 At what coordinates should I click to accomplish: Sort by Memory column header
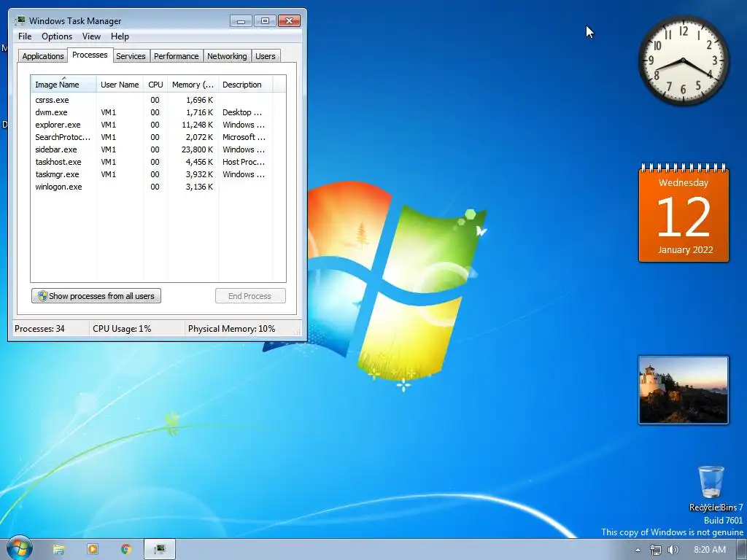coord(193,85)
